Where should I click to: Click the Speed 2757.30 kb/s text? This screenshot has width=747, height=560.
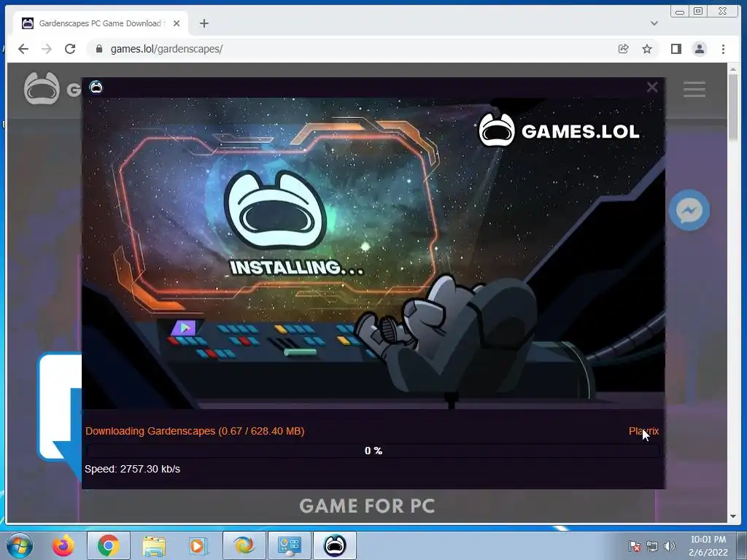coord(133,469)
